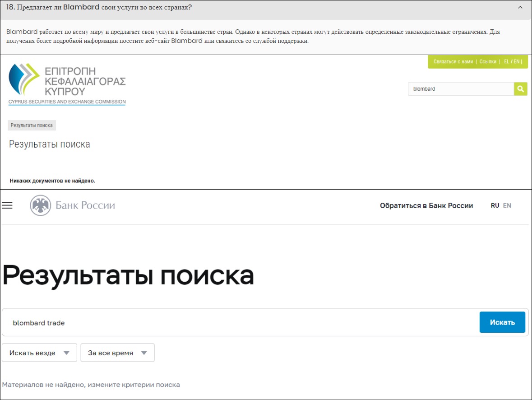
Task: Open the 'Искать везде' dropdown
Action: click(x=39, y=353)
